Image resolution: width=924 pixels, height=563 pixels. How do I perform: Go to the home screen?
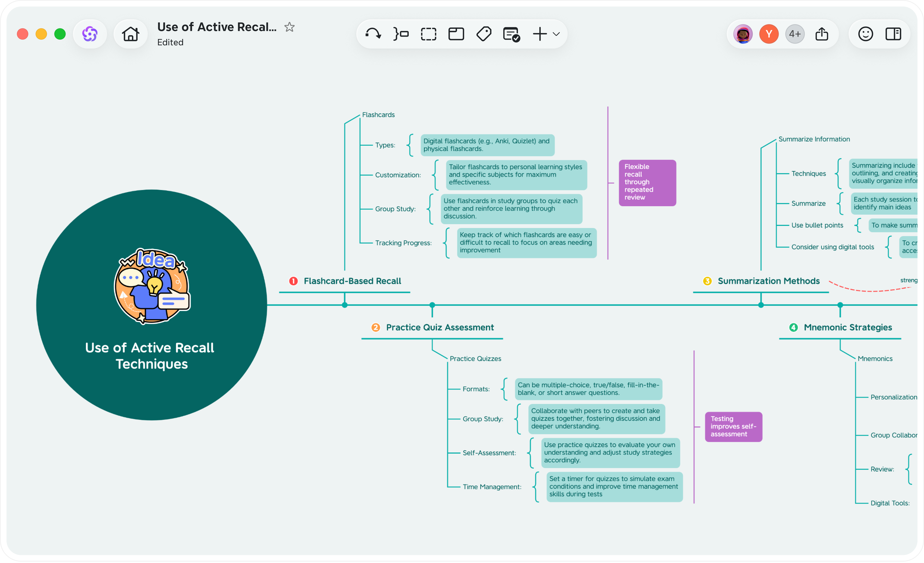[x=131, y=34]
